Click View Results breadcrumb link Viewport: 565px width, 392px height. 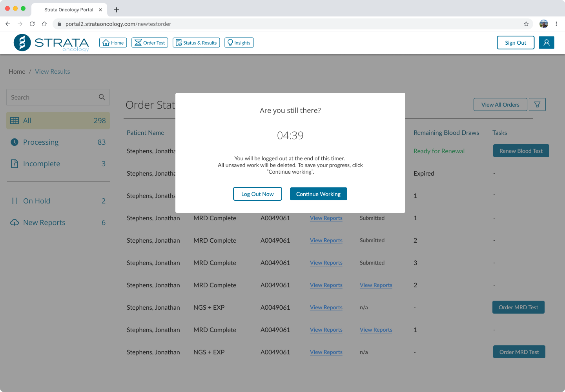coord(53,72)
